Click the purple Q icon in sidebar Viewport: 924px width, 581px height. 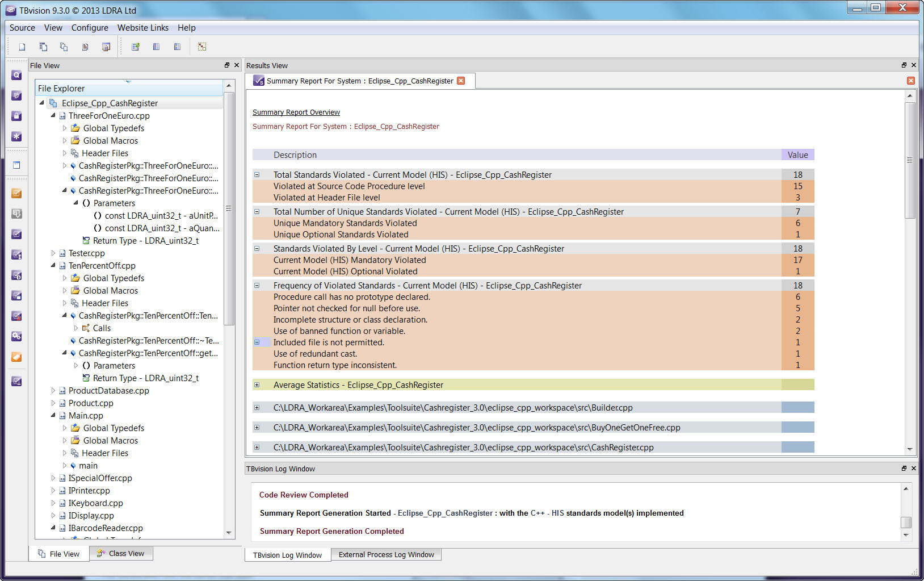tap(16, 75)
